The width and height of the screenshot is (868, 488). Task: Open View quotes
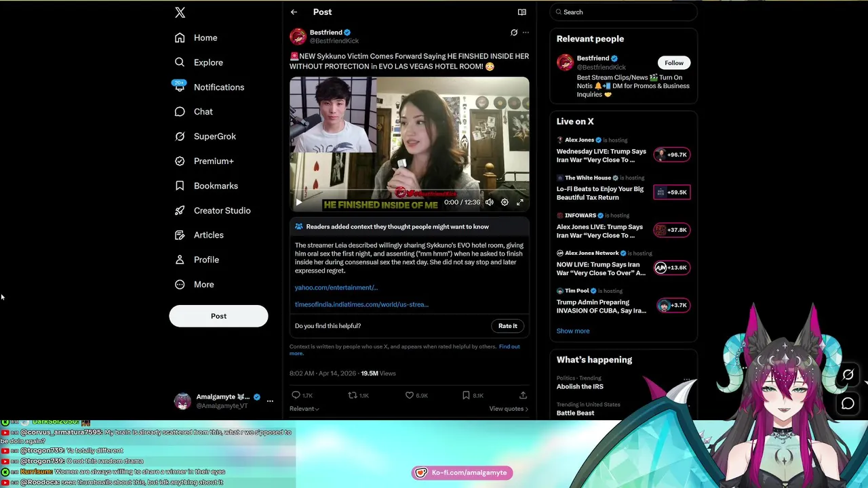pyautogui.click(x=509, y=409)
